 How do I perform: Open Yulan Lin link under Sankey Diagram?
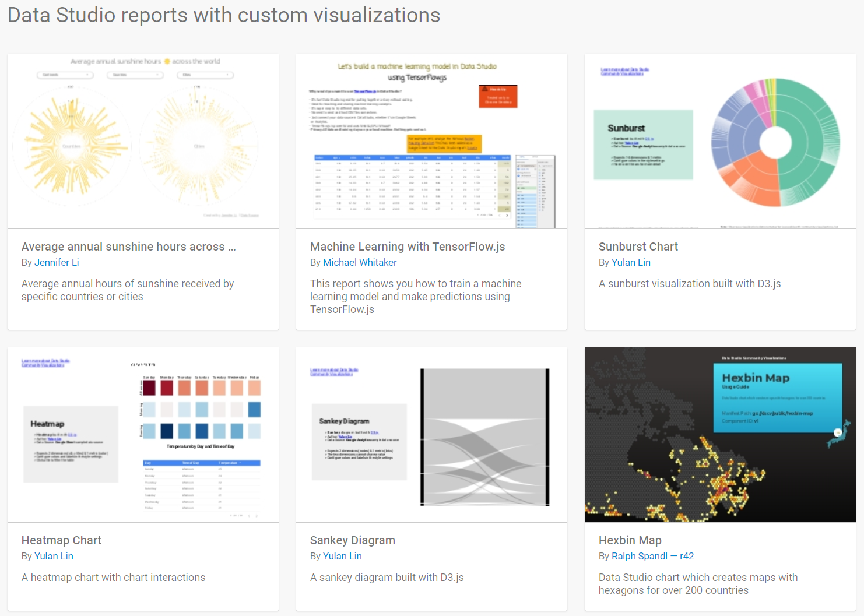(342, 556)
